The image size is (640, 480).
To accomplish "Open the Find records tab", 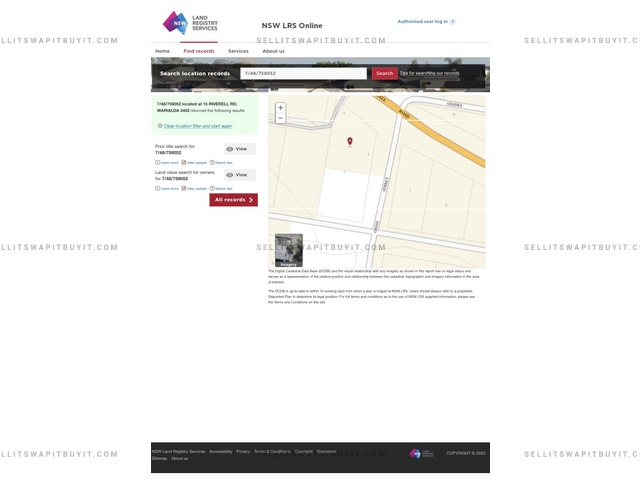I will [198, 51].
